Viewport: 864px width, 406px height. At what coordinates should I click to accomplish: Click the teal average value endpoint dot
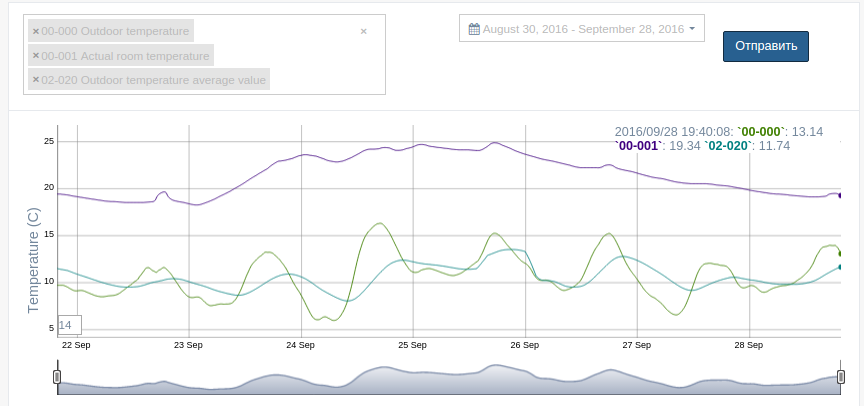[x=840, y=266]
